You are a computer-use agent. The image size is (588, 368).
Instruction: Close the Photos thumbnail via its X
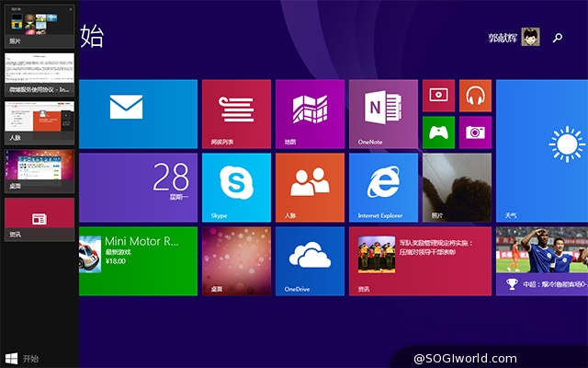pyautogui.click(x=71, y=9)
